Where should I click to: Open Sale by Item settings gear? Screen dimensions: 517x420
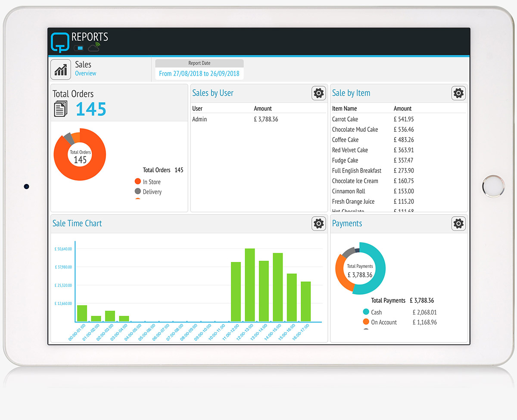[458, 93]
